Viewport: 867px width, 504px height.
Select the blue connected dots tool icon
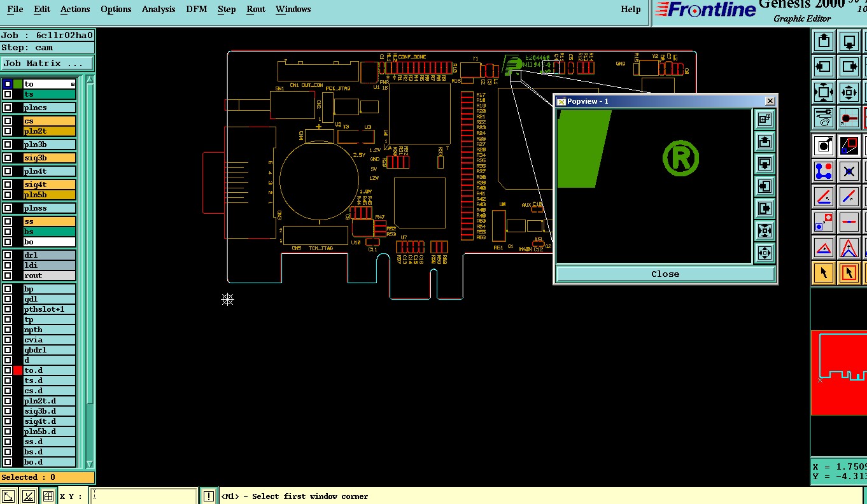click(824, 171)
